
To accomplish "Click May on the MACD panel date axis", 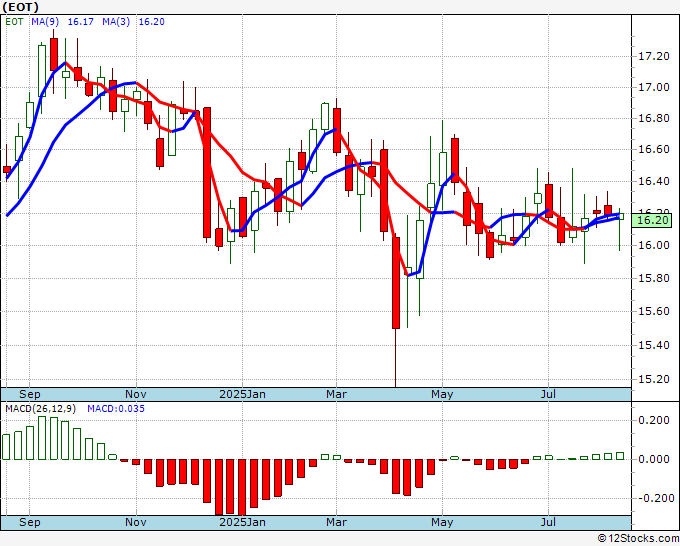I will coord(442,522).
